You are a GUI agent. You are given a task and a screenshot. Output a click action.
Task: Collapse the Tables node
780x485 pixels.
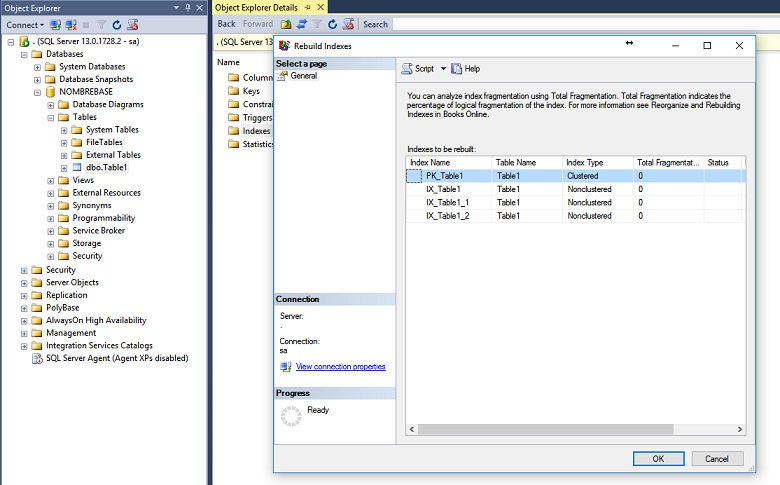point(51,118)
